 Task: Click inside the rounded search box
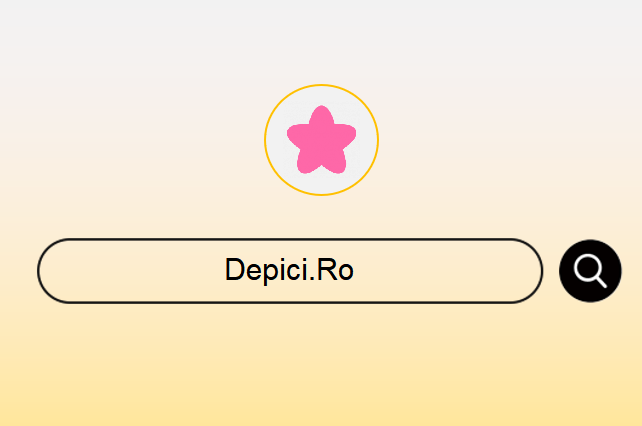(290, 271)
